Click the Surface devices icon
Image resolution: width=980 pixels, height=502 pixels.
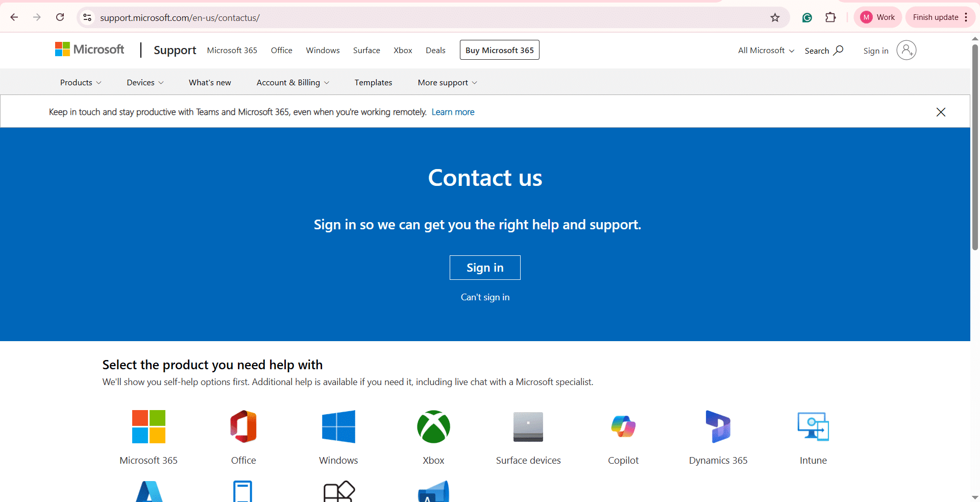528,427
